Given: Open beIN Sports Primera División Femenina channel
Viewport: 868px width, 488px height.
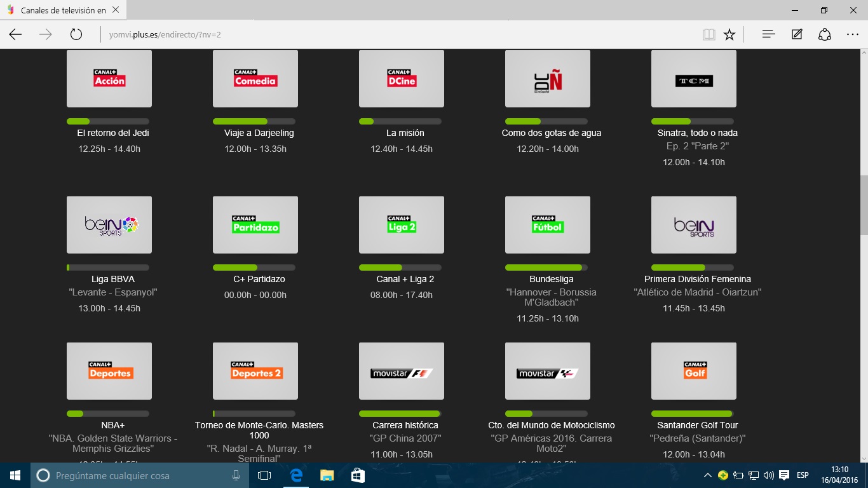Looking at the screenshot, I should (x=694, y=225).
